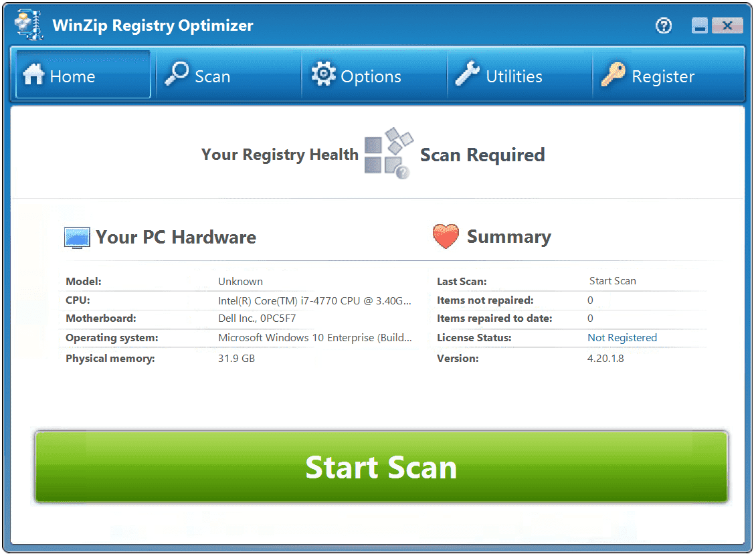Image resolution: width=756 pixels, height=556 pixels.
Task: Click the Scan magnifying glass icon
Action: tap(177, 74)
